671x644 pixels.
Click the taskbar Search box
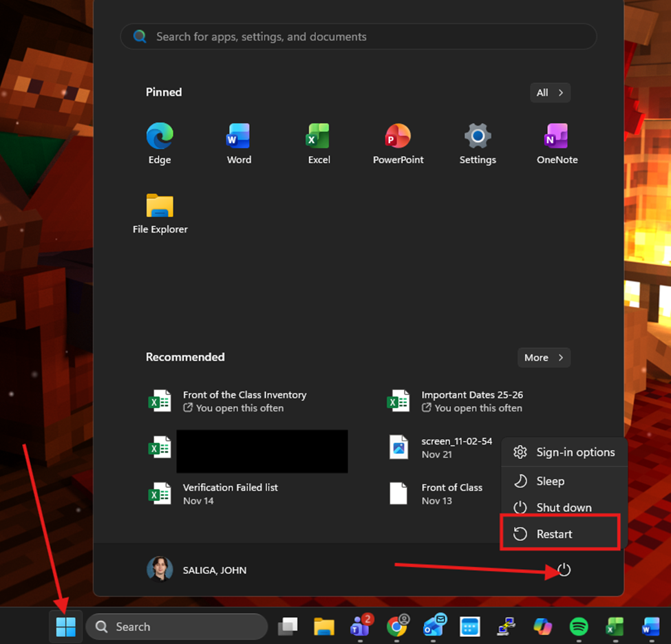coord(176,627)
